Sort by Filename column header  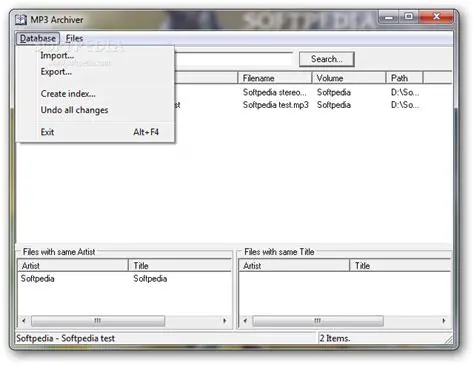[275, 78]
